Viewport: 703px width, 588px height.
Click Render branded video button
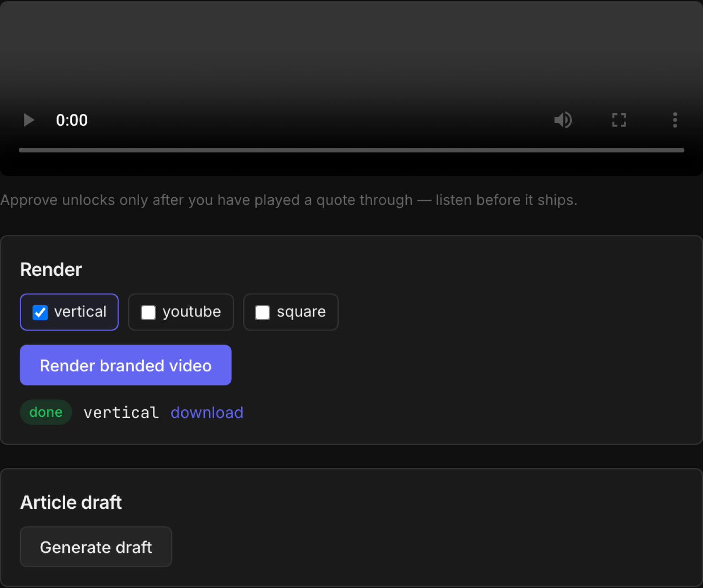[x=126, y=365]
